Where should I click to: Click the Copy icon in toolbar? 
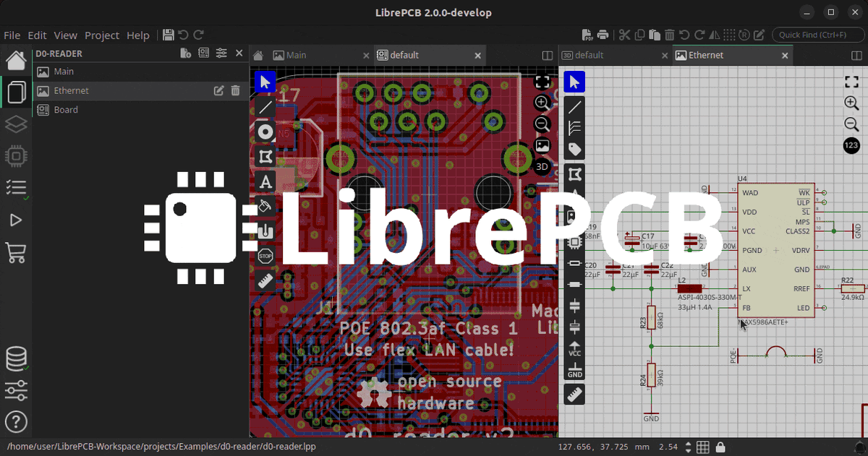pos(639,35)
